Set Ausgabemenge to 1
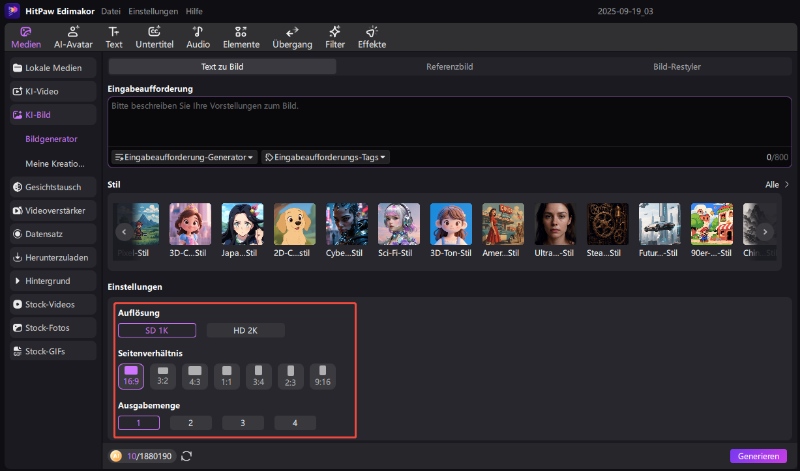Screen dimensions: 800x471 click(x=138, y=423)
